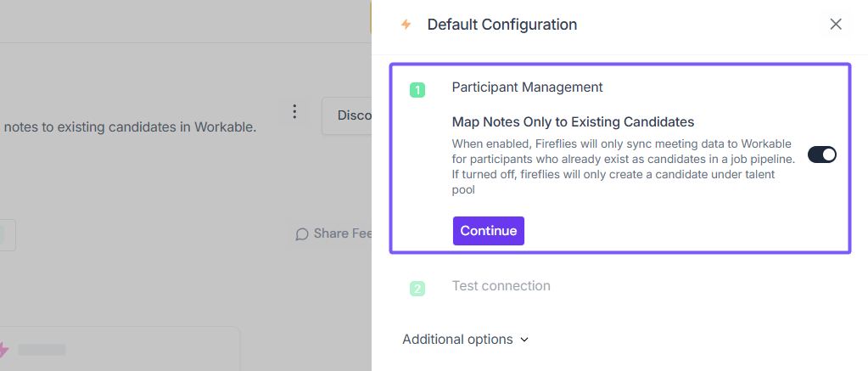The image size is (868, 371).
Task: Click the pink lightning bolt card icon
Action: (x=5, y=349)
